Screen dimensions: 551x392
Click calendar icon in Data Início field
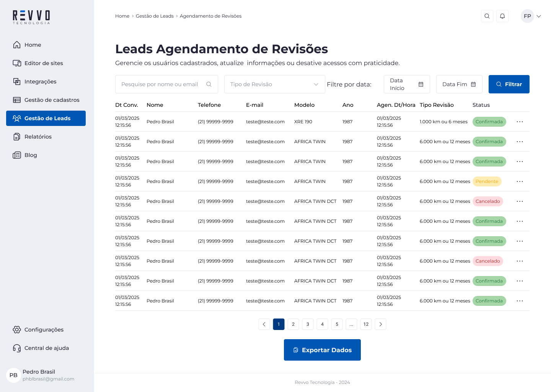(421, 84)
